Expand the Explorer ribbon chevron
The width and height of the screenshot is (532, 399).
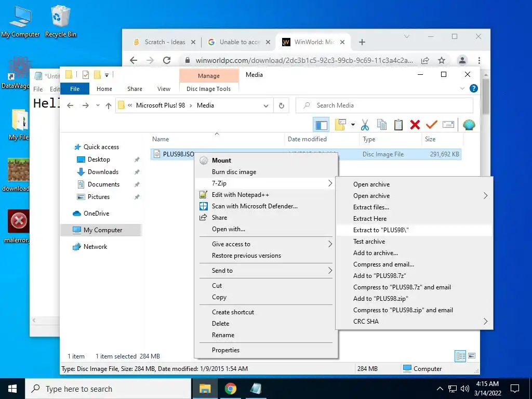pyautogui.click(x=462, y=88)
